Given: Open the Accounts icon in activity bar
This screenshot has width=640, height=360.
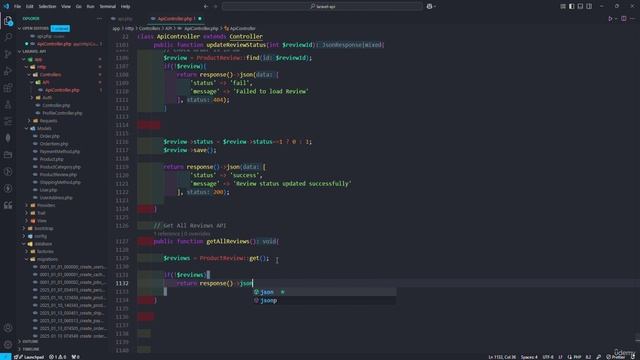Looking at the screenshot, I should point(8,328).
